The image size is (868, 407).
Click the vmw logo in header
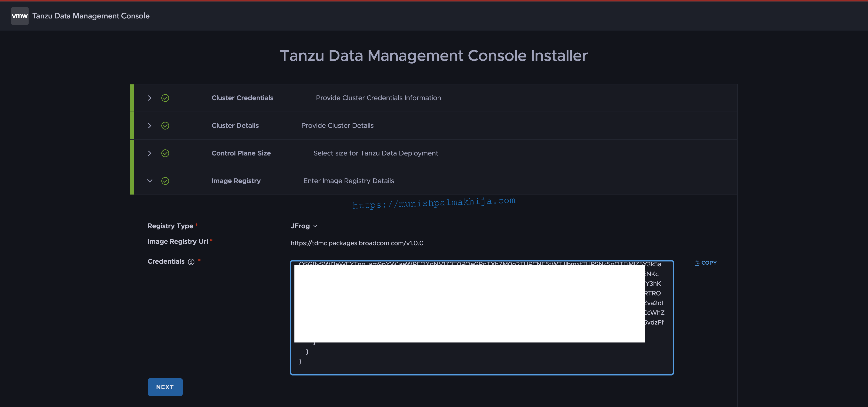click(x=20, y=16)
